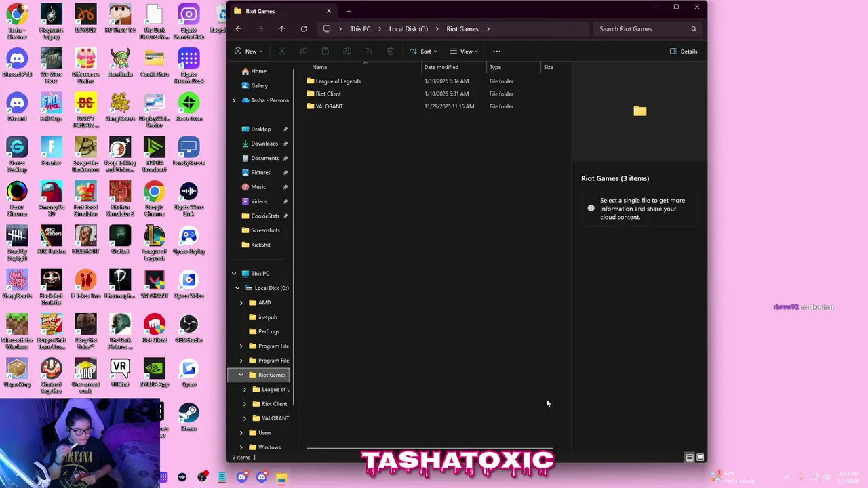The image size is (868, 488).
Task: Expand the Users folder node
Action: click(x=241, y=433)
